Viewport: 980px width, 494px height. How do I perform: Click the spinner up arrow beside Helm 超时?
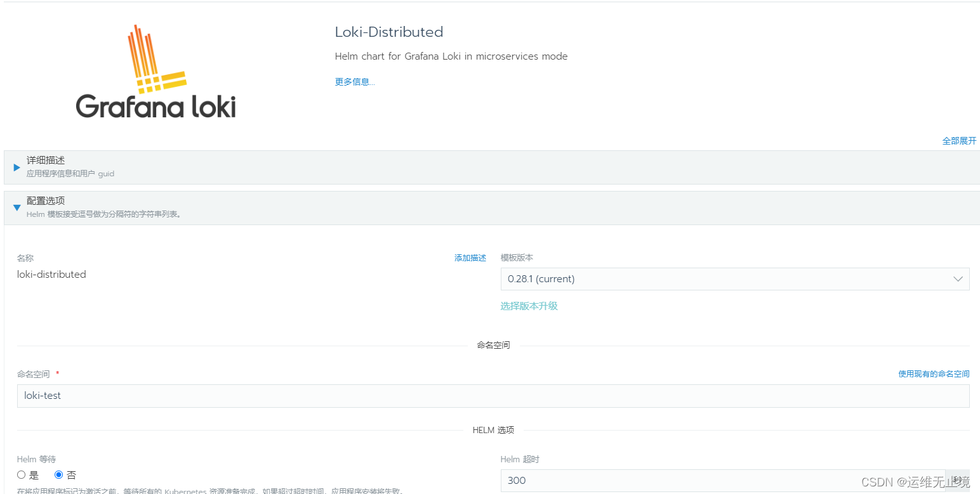pyautogui.click(x=957, y=476)
